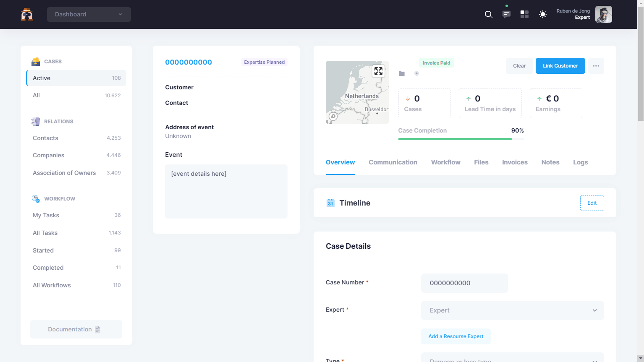
Task: Toggle the light/dark theme sun icon
Action: (543, 14)
